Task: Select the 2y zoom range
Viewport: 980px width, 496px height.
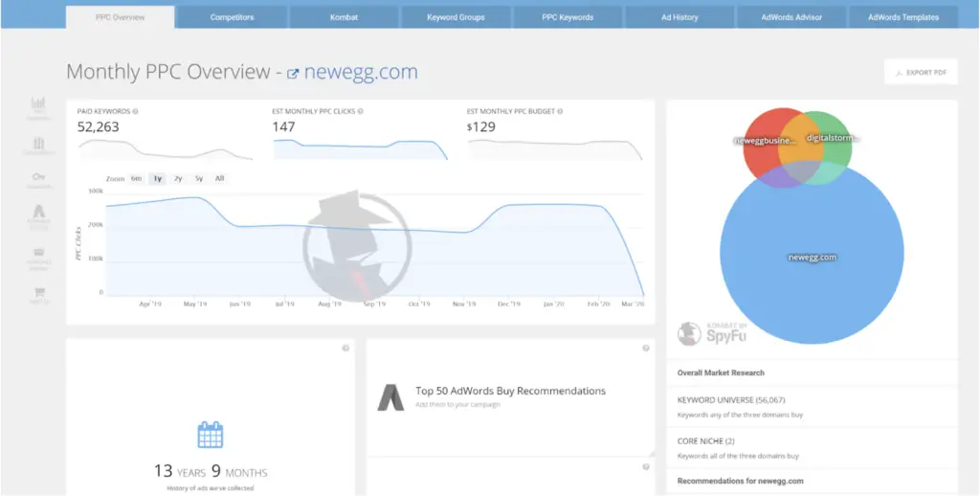Action: point(178,178)
